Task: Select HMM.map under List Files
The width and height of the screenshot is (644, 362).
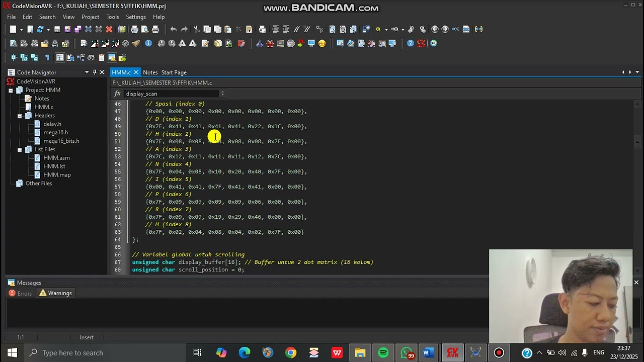Action: [x=57, y=175]
